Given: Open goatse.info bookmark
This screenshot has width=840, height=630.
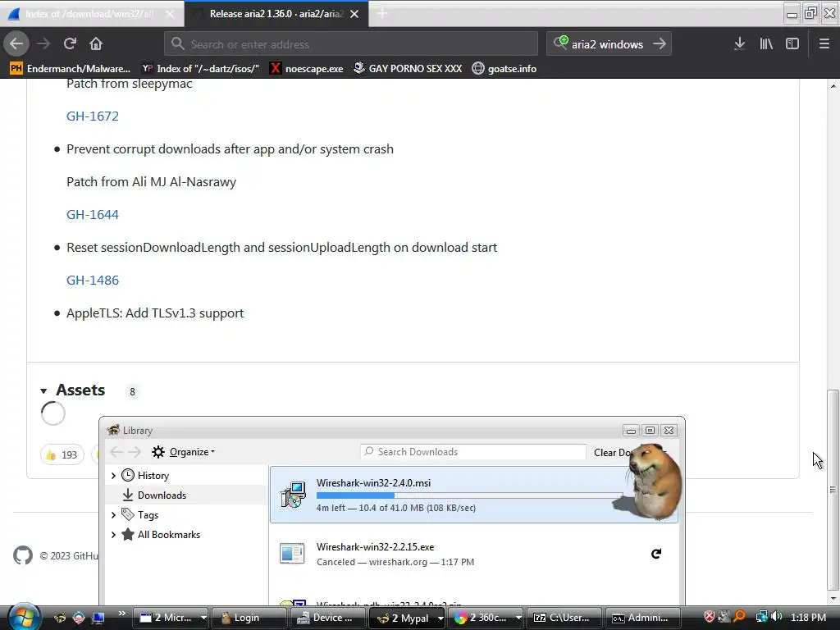Looking at the screenshot, I should tap(504, 69).
